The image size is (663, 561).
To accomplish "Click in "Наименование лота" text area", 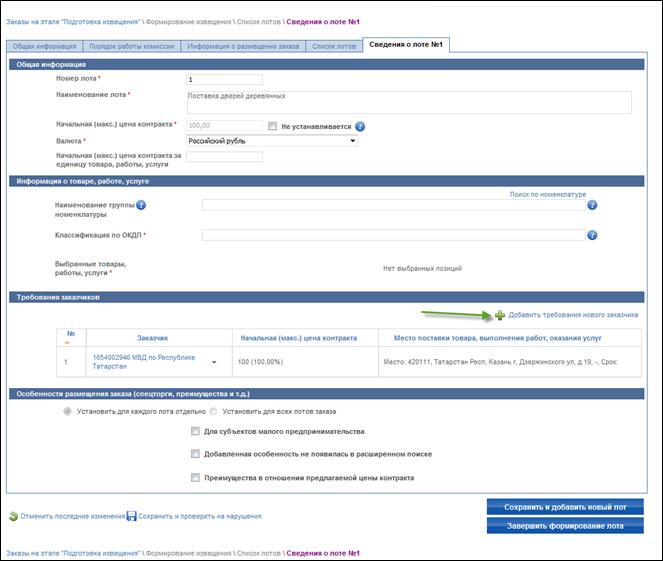I will click(x=409, y=102).
